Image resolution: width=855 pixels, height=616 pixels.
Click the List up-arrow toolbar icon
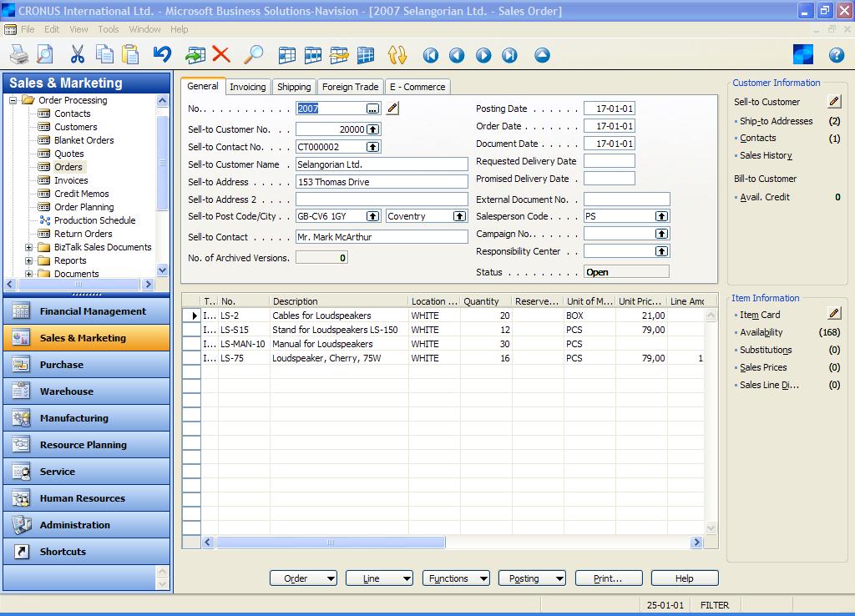coord(542,55)
